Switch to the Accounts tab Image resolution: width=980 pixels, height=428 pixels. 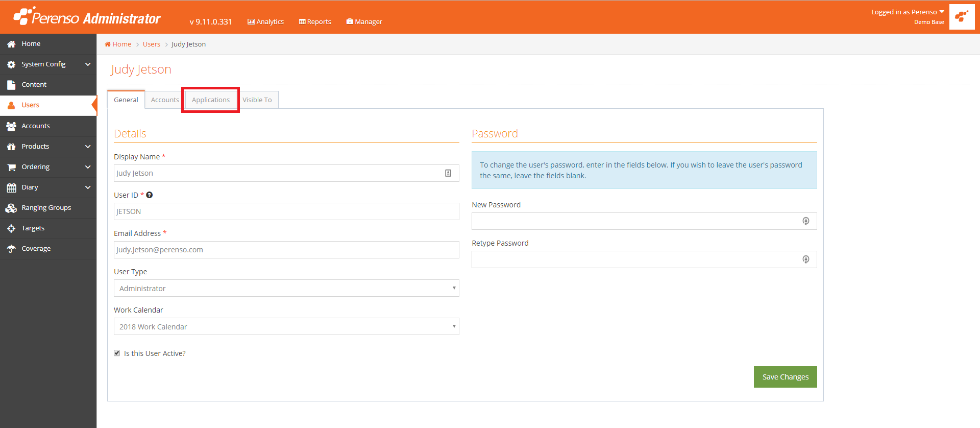[x=165, y=100]
